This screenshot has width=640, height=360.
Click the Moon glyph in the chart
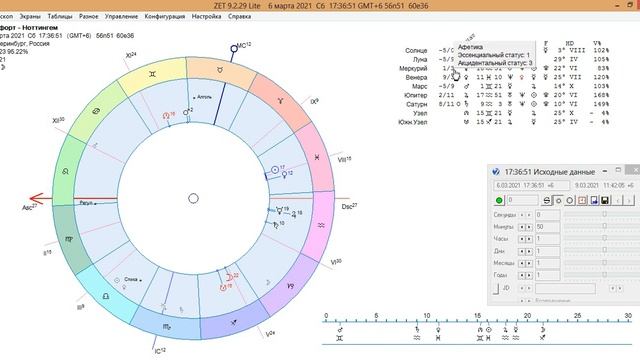click(x=229, y=278)
